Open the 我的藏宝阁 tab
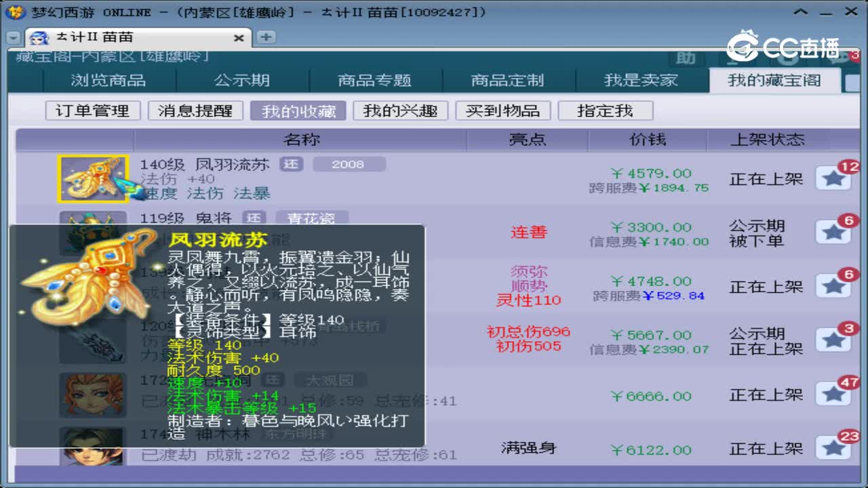This screenshot has width=868, height=488. pos(774,79)
